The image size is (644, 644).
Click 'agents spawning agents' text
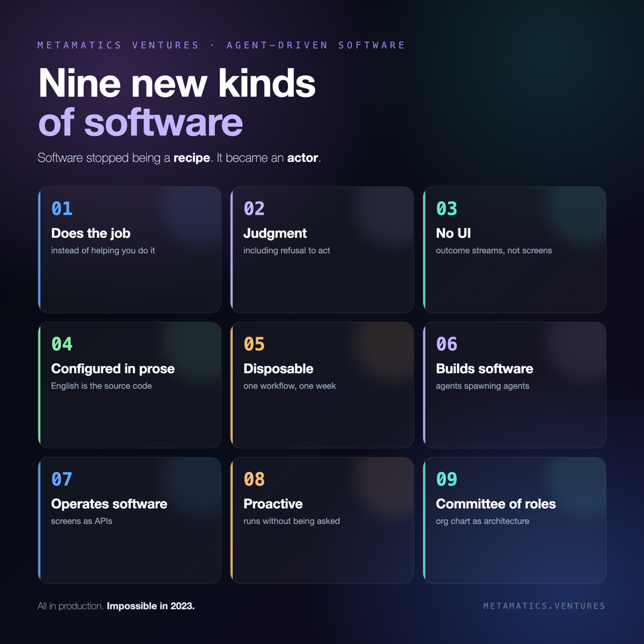click(482, 386)
